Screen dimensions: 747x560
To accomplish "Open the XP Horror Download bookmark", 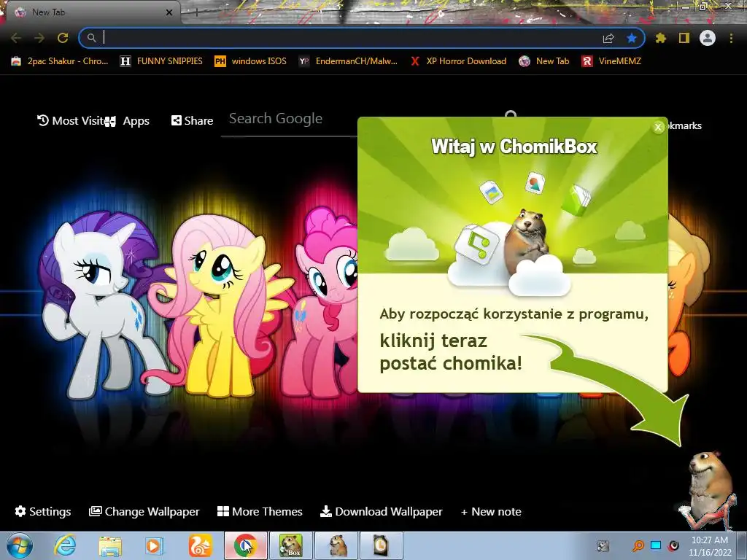I will [458, 61].
